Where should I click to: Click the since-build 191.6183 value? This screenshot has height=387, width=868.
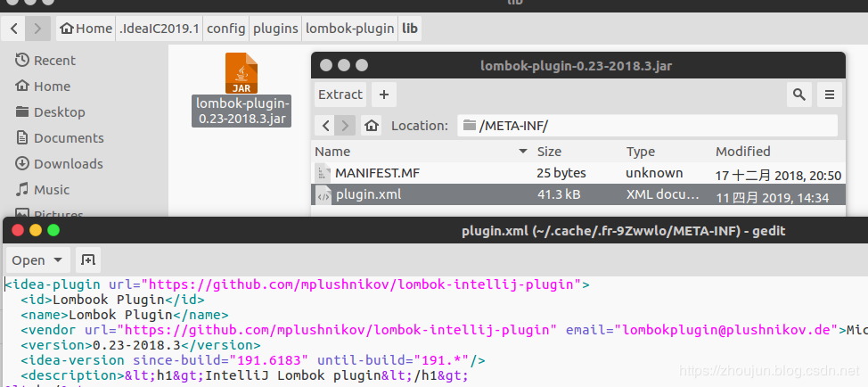[x=269, y=360]
